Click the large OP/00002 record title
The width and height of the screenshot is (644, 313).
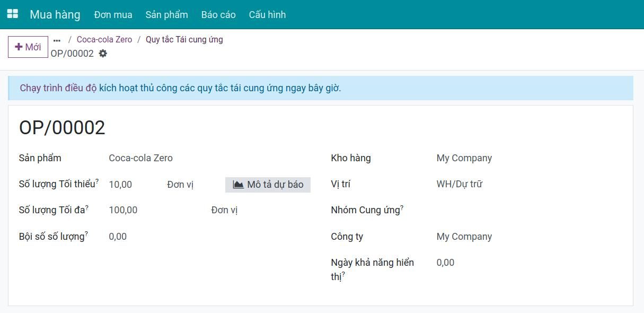(62, 128)
